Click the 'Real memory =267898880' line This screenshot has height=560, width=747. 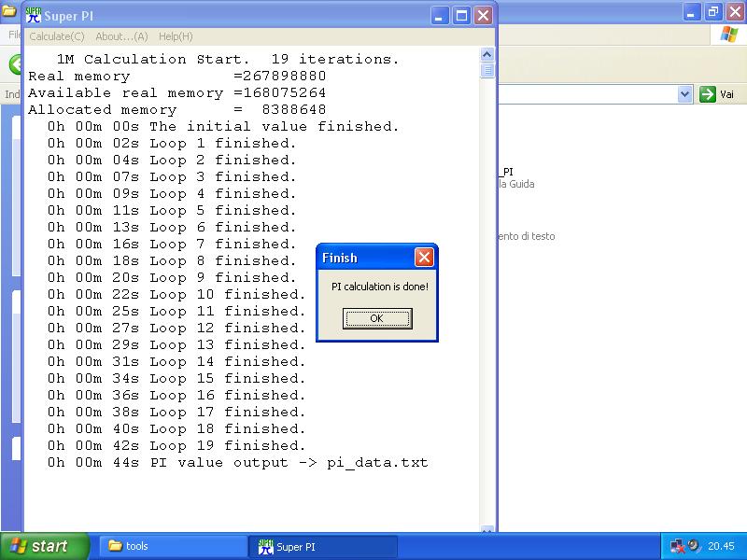[176, 77]
